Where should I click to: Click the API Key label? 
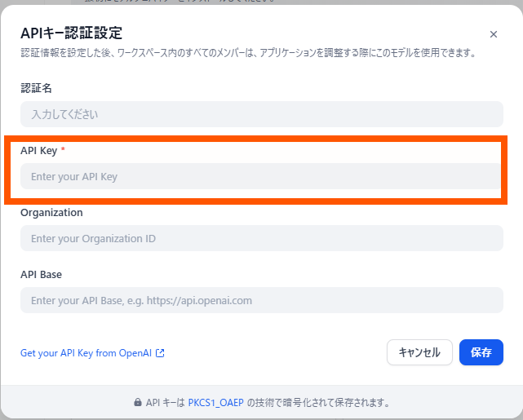click(38, 150)
